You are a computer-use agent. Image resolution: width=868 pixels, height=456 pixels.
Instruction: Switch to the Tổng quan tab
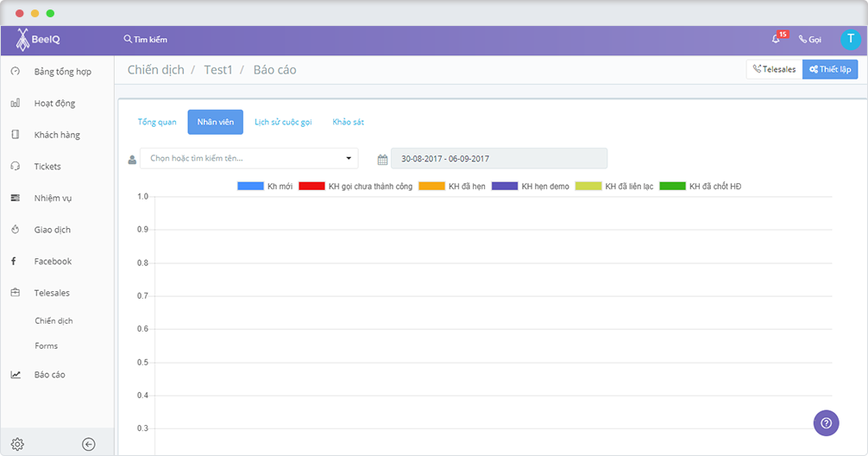157,122
